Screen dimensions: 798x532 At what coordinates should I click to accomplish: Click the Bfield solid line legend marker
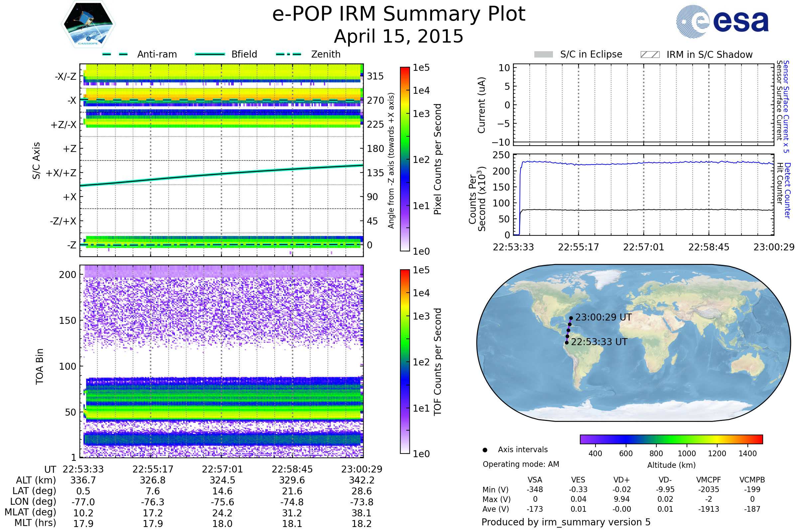pyautogui.click(x=210, y=54)
